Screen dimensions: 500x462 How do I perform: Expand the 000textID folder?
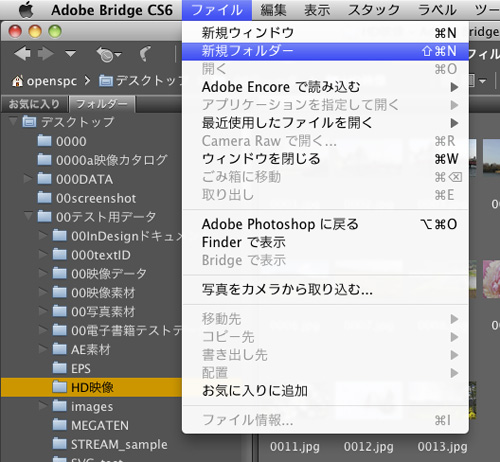43,255
